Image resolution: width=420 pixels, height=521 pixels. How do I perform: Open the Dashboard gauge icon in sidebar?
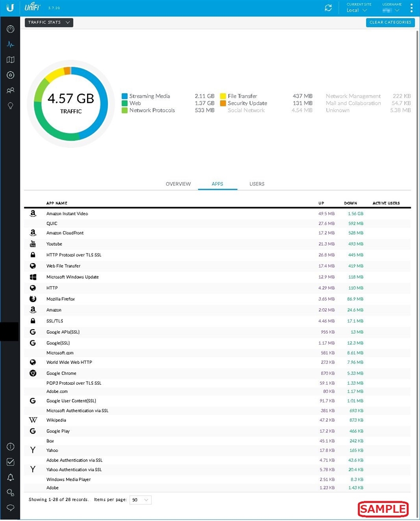coord(10,29)
